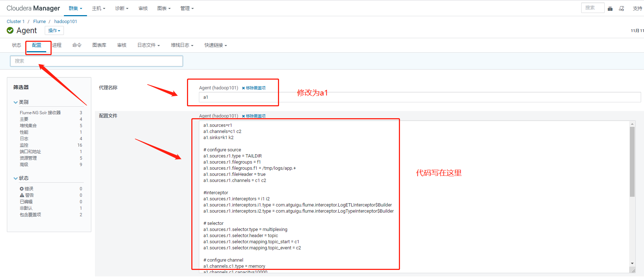The image size is (644, 280).
Task: Click the 代理名称 input containing a1
Action: click(x=420, y=97)
